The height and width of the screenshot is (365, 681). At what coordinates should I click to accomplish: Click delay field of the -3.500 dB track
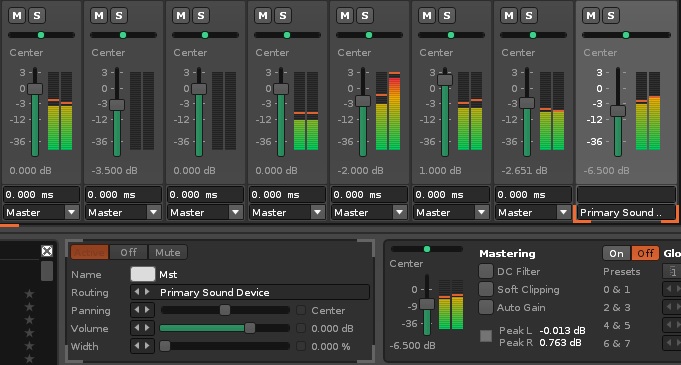click(x=123, y=195)
